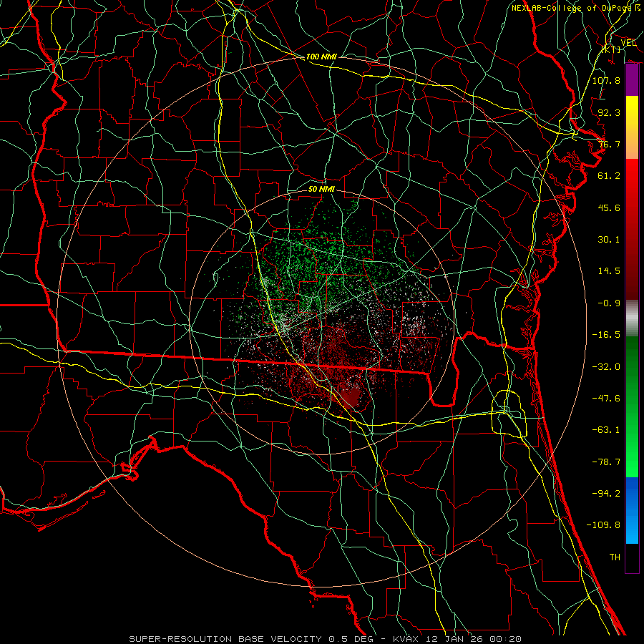Click the -32.0 scale value

[606, 366]
